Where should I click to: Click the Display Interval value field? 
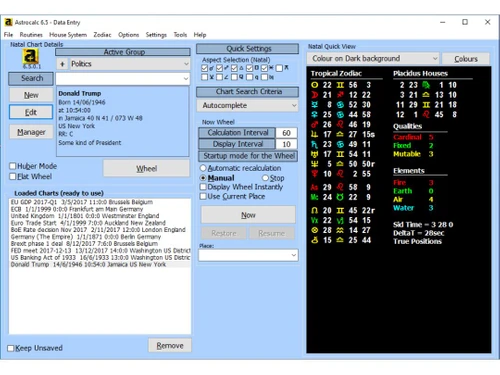pyautogui.click(x=286, y=144)
